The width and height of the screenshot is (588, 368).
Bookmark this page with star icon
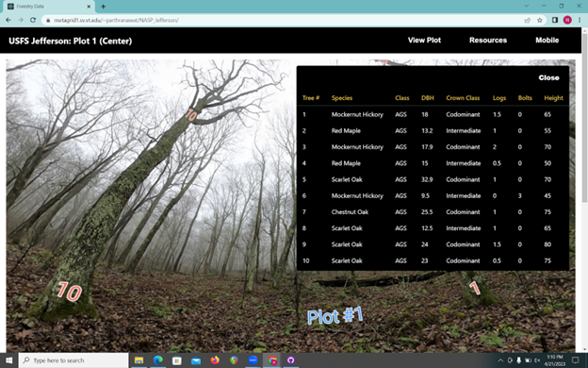tap(540, 20)
